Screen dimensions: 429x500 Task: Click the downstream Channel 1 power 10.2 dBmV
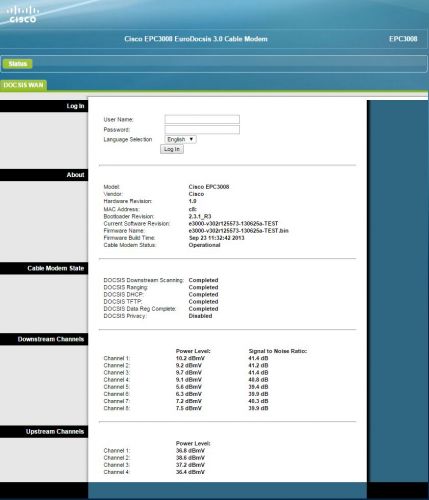tap(190, 358)
